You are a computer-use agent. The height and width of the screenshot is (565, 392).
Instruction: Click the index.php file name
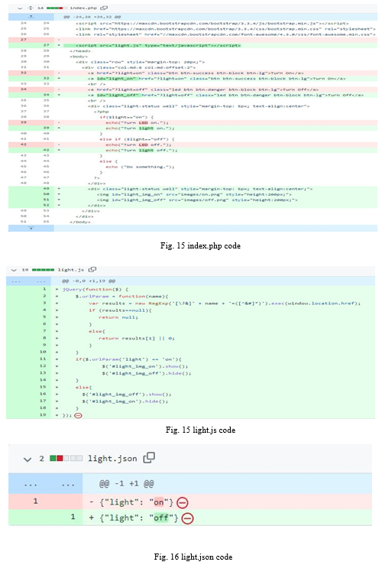83,8
